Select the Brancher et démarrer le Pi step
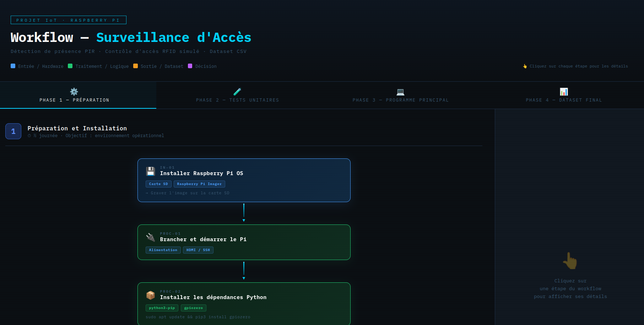 244,242
